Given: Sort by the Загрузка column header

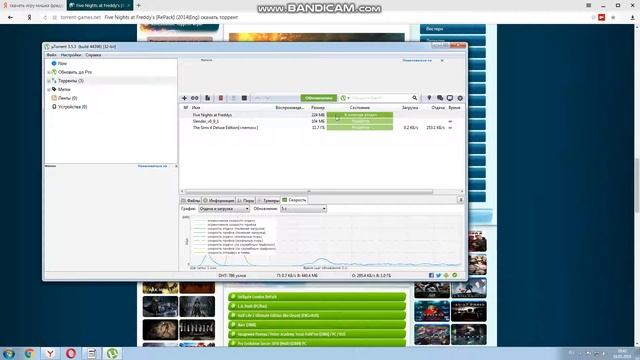Looking at the screenshot, I should pos(410,108).
